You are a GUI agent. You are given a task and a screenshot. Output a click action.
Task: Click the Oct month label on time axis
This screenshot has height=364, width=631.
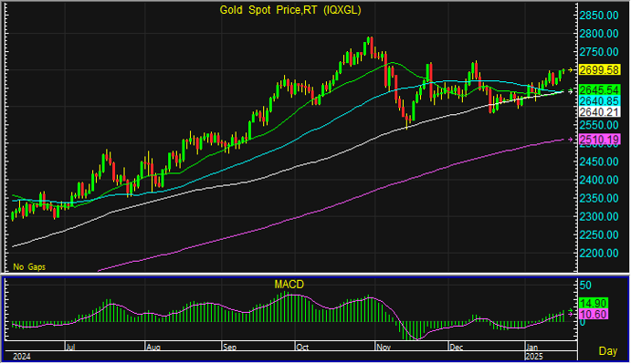(x=302, y=347)
